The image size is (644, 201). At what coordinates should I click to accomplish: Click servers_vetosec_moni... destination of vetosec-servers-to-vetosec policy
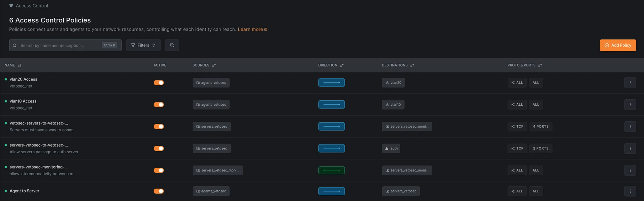pos(407,126)
